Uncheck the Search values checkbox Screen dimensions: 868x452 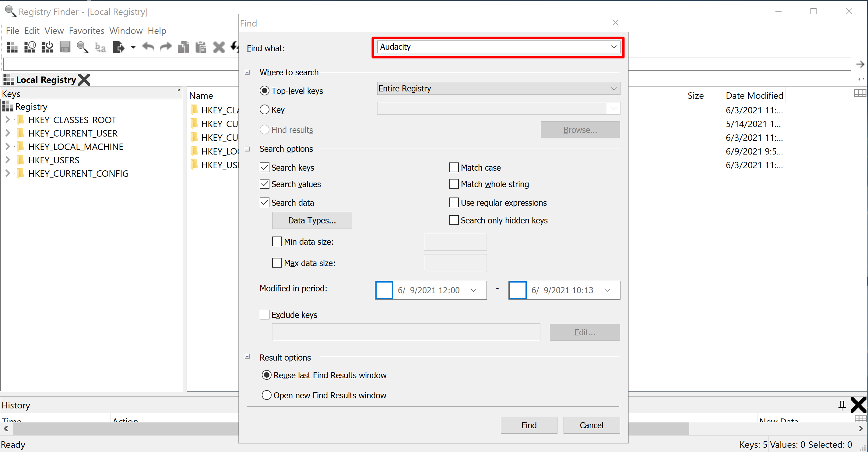[265, 184]
